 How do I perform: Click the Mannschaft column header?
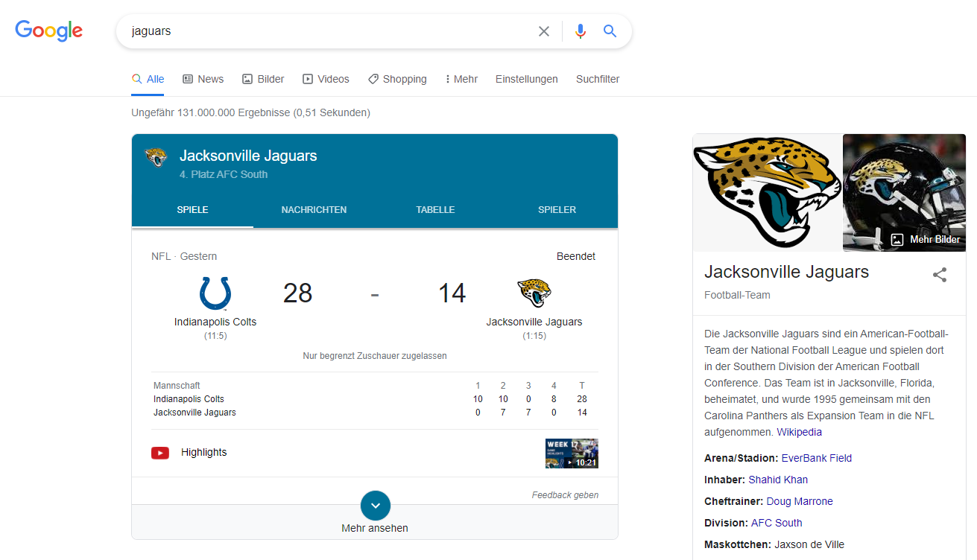[177, 386]
